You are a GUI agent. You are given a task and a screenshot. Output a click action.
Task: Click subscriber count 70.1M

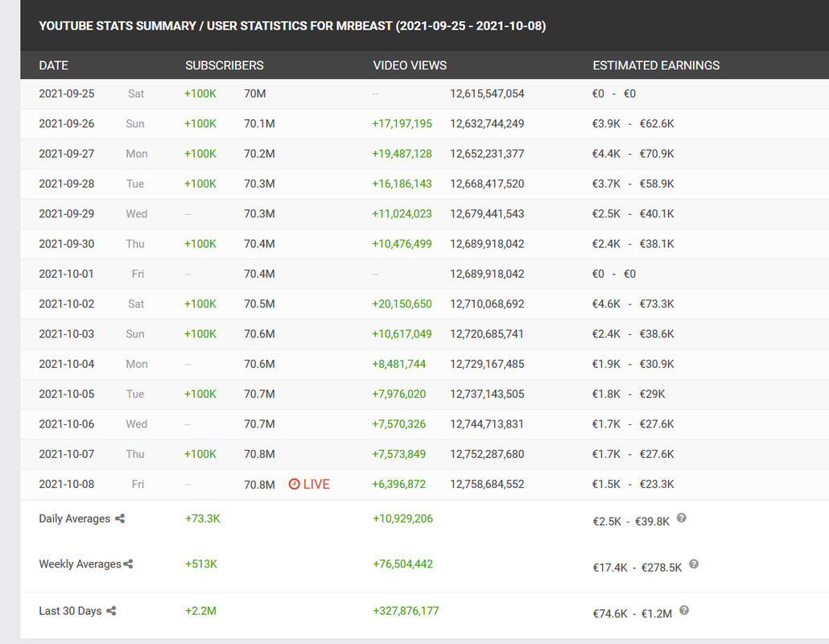(259, 124)
